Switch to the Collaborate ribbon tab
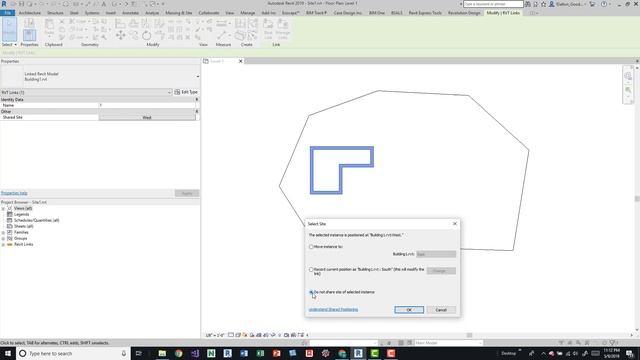Viewport: 640px width, 360px height. pos(209,13)
